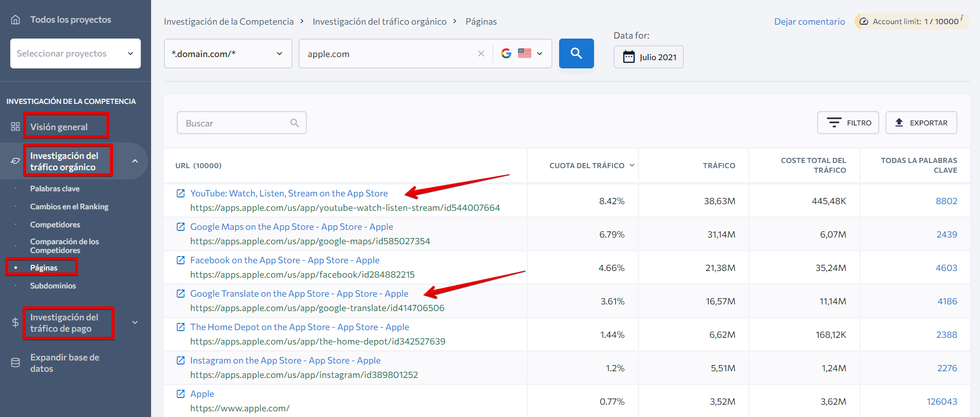Open the Google US search engine selector

522,53
